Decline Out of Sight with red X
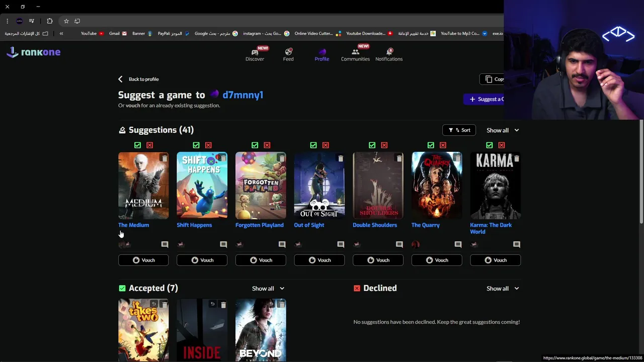This screenshot has height=362, width=644. click(x=326, y=145)
